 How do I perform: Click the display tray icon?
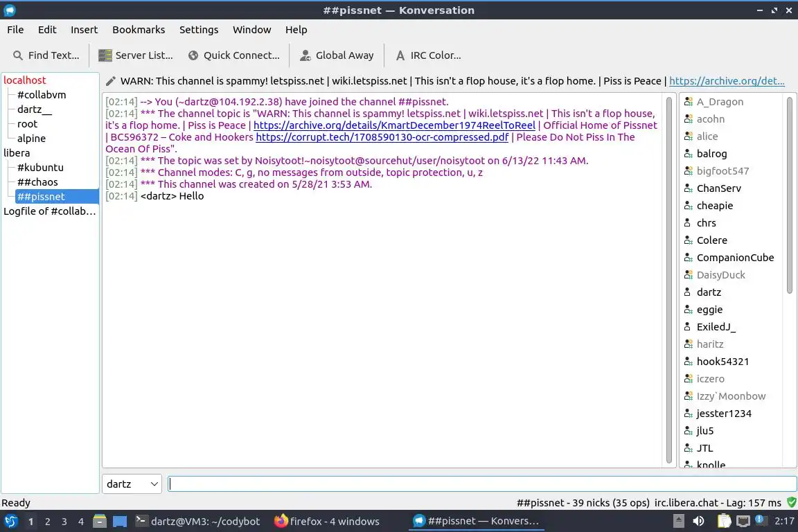pos(743,521)
